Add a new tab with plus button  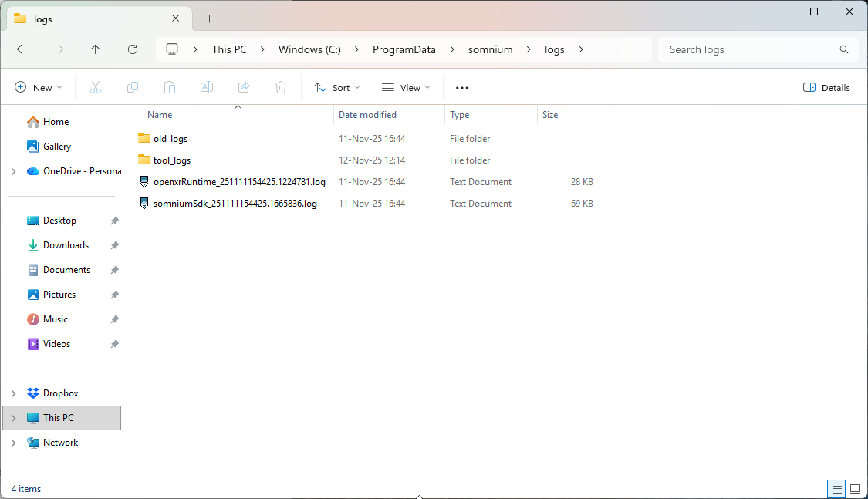(209, 19)
